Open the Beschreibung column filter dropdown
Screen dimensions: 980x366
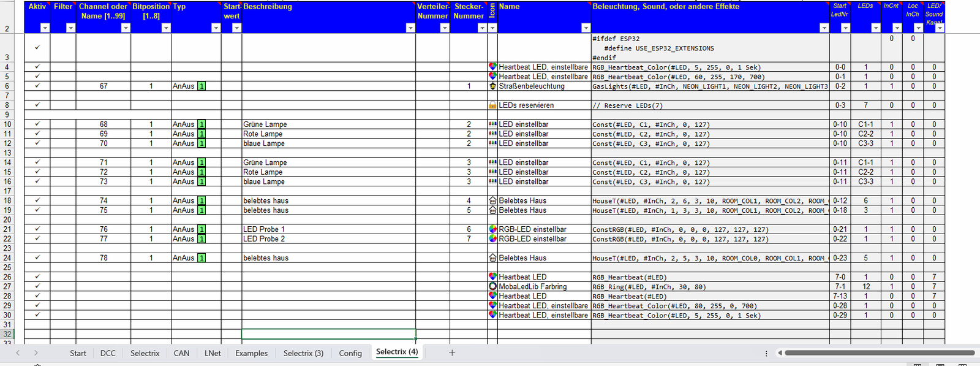[410, 28]
